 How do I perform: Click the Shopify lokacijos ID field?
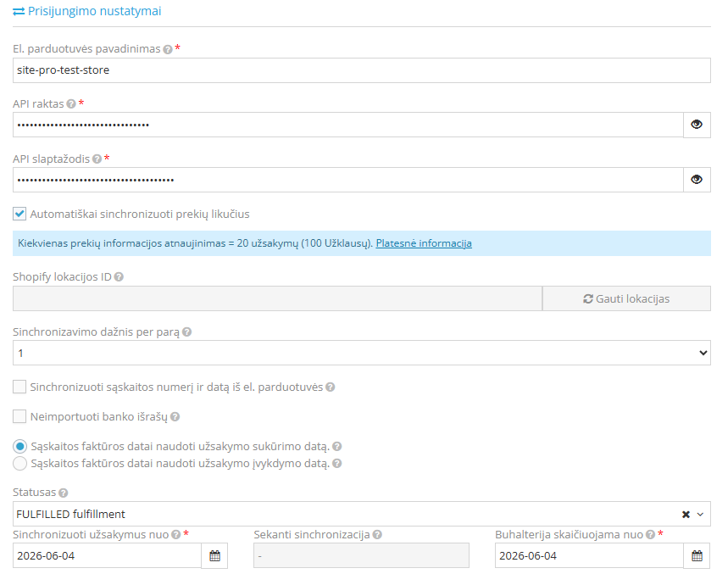pos(278,298)
